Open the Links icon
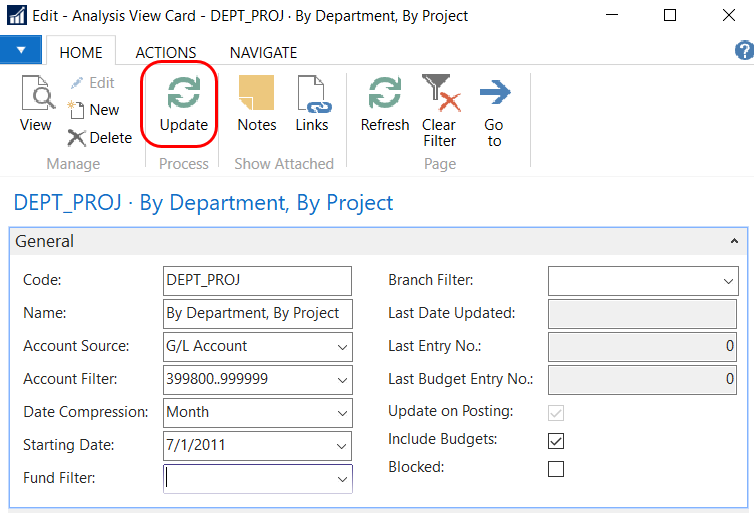The height and width of the screenshot is (513, 754). click(312, 94)
